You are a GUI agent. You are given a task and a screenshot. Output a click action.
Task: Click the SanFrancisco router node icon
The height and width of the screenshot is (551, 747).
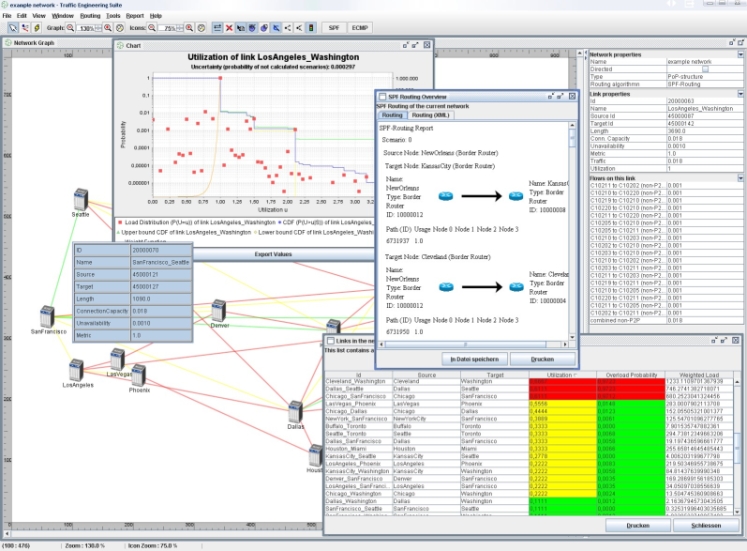(46, 316)
